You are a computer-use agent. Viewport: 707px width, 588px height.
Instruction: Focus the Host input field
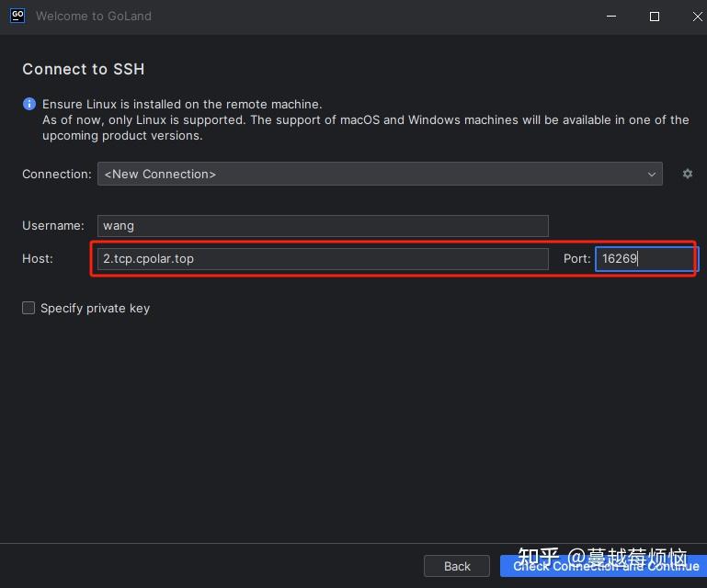[x=323, y=259]
